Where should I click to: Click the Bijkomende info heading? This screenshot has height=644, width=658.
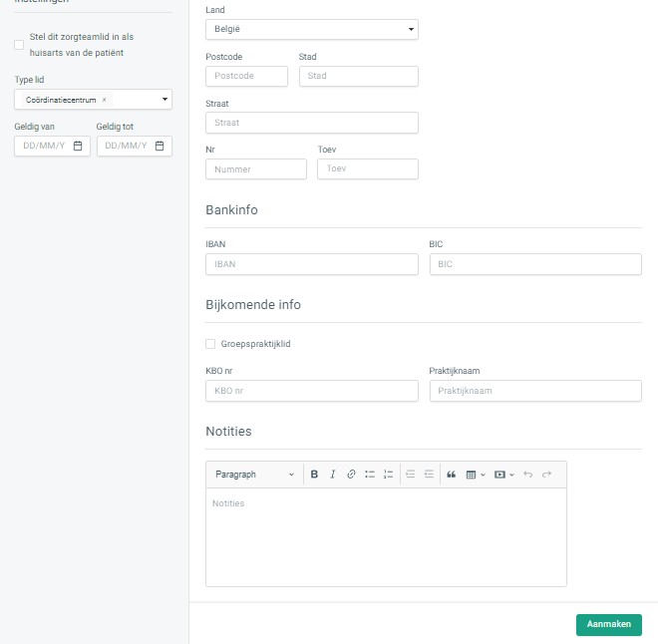(253, 305)
